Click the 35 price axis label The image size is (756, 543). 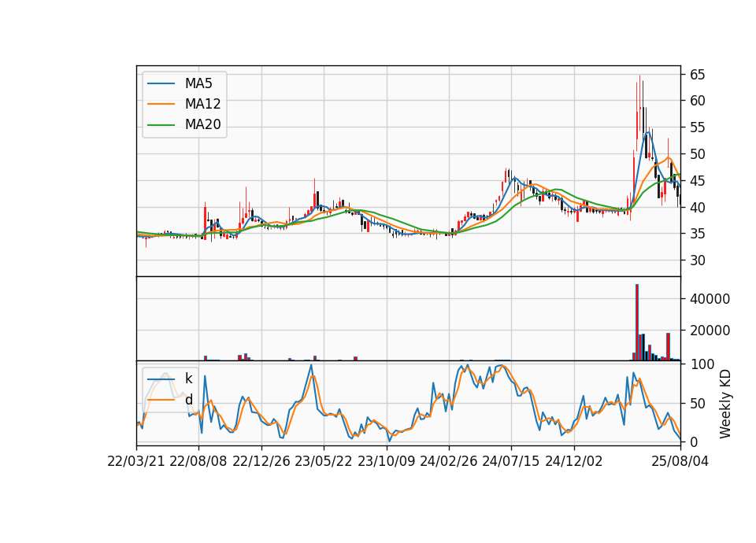(x=697, y=235)
